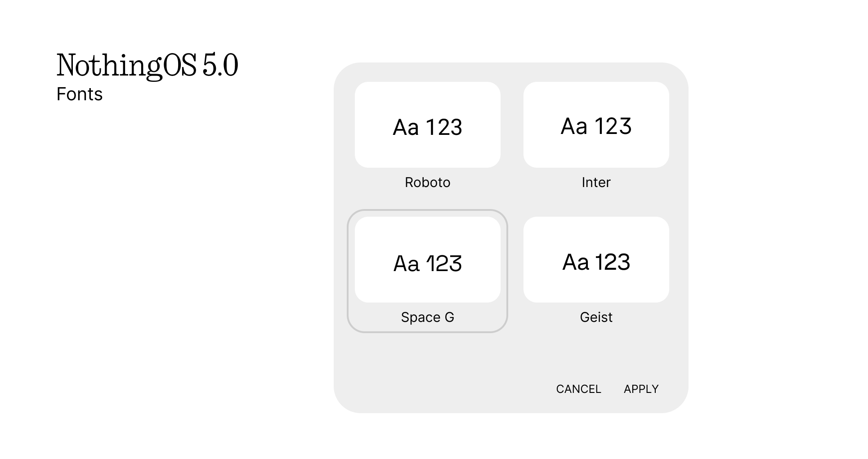The image size is (868, 459).
Task: Click the "Aa" letters in Inter preview
Action: [574, 126]
